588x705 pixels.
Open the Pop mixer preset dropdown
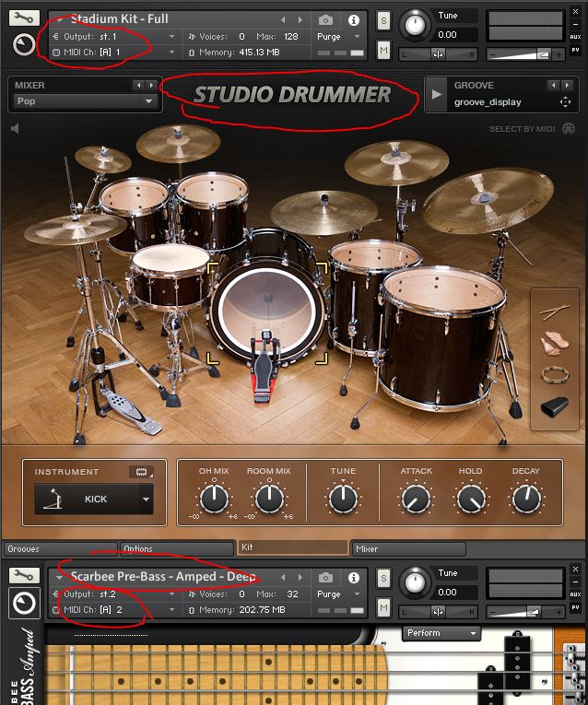[85, 101]
